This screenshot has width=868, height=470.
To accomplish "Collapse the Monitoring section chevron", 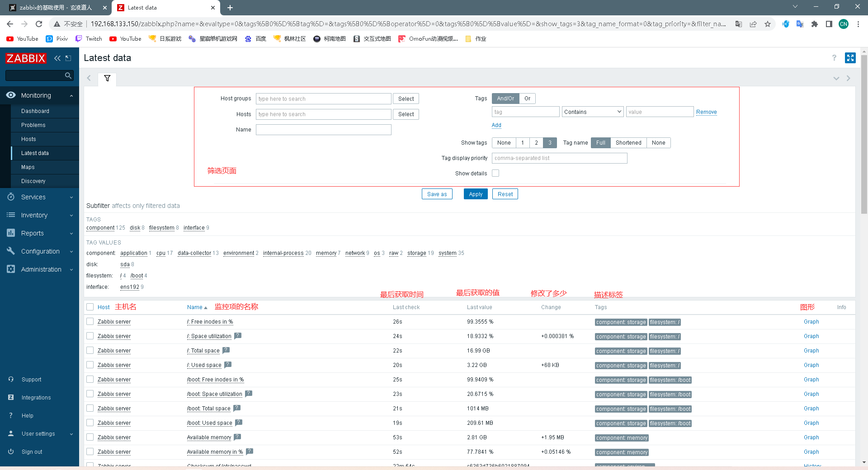I will pyautogui.click(x=71, y=95).
